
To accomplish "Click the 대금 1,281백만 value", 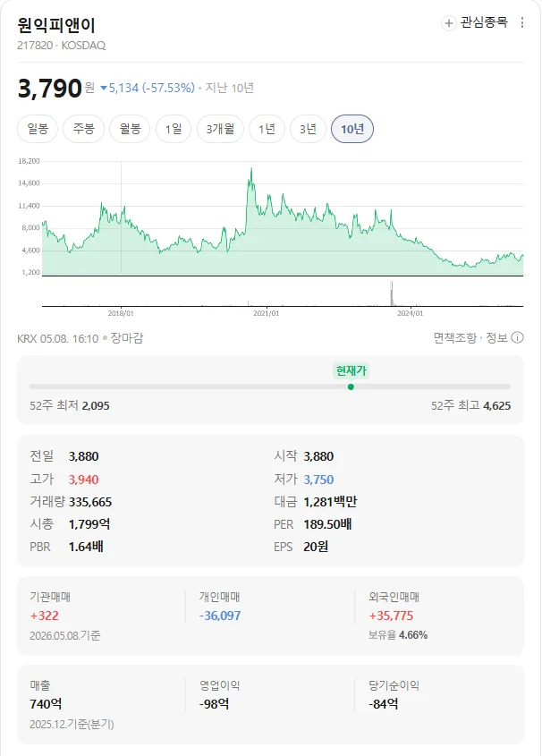I will 330,502.
